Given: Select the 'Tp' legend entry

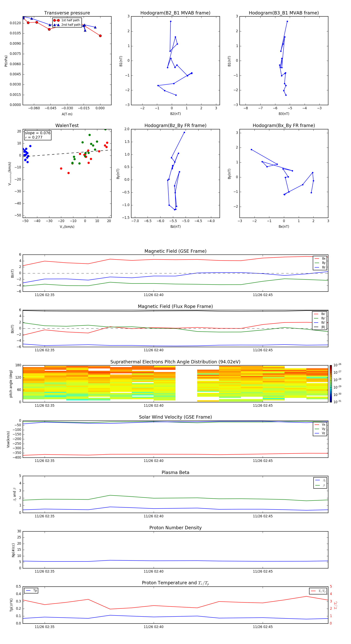Looking at the screenshot, I should coord(31,591).
